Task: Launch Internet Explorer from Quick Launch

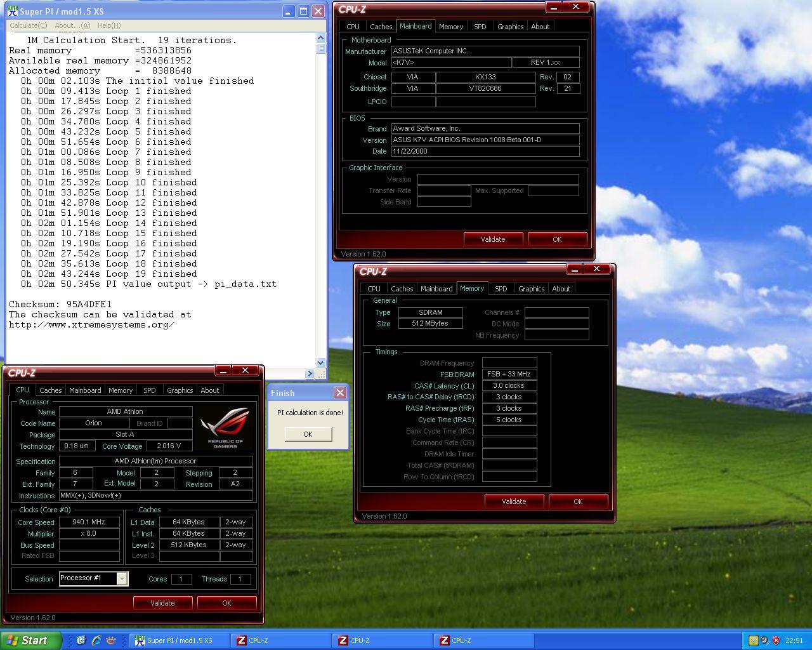Action: (x=96, y=640)
